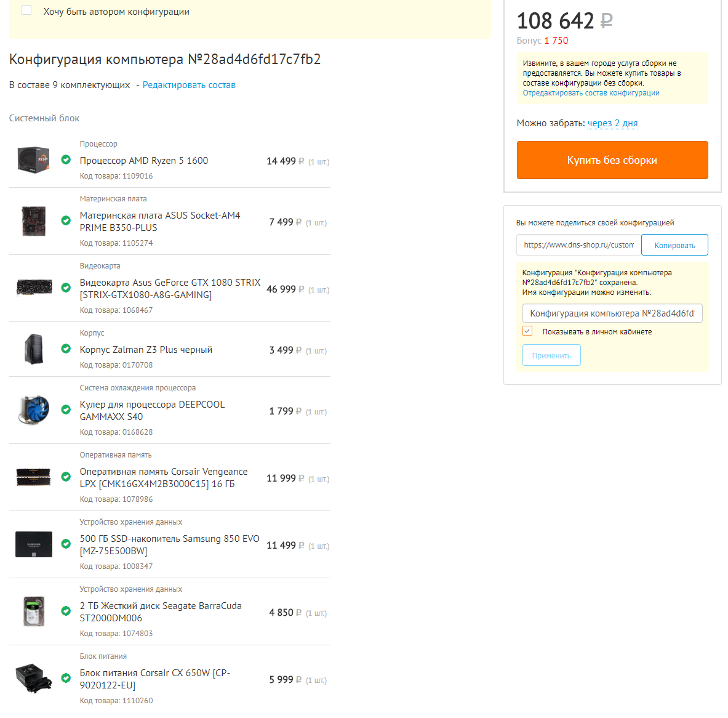Click the AMD Ryzen 5 1600 product image
This screenshot has height=718, width=728.
[x=33, y=160]
